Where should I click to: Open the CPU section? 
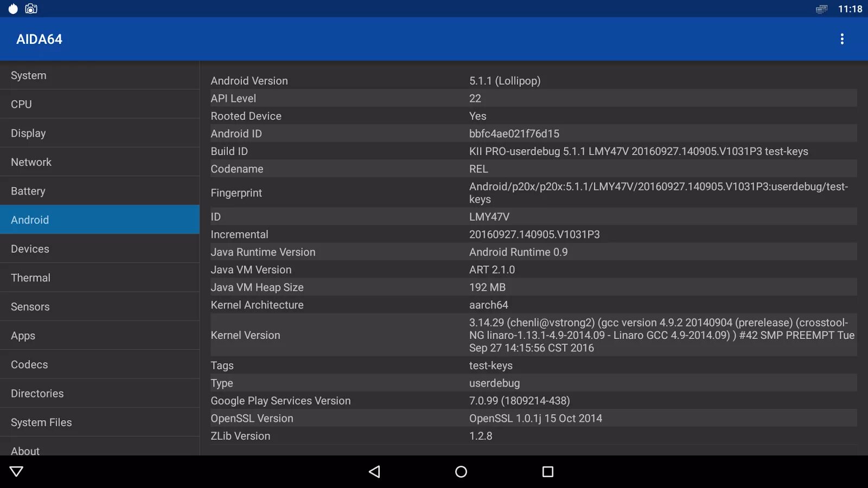[100, 104]
